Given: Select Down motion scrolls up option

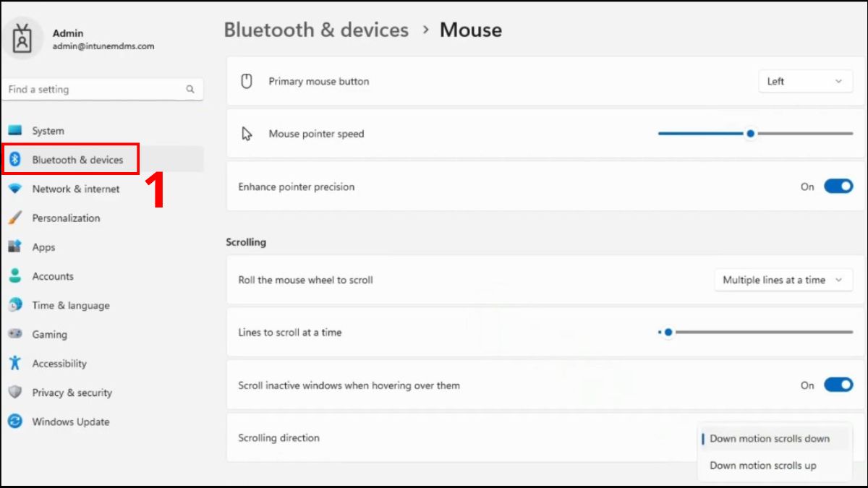Looking at the screenshot, I should click(762, 466).
